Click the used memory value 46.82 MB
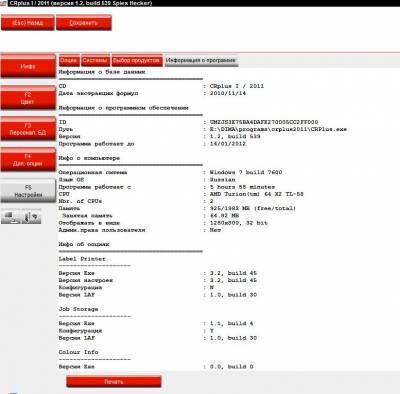The image size is (400, 394). [x=224, y=216]
